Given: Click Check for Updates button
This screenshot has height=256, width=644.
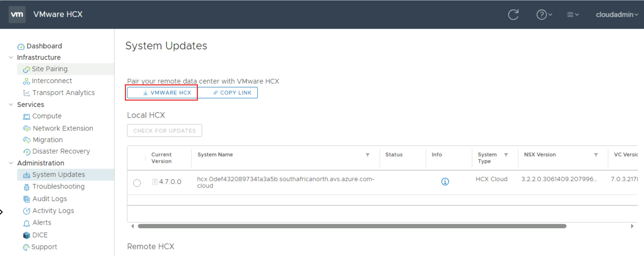Looking at the screenshot, I should (x=164, y=131).
